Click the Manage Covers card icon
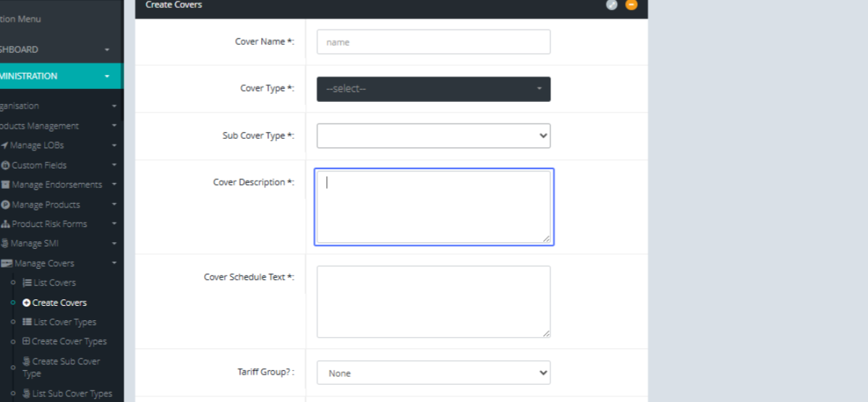 coord(7,264)
